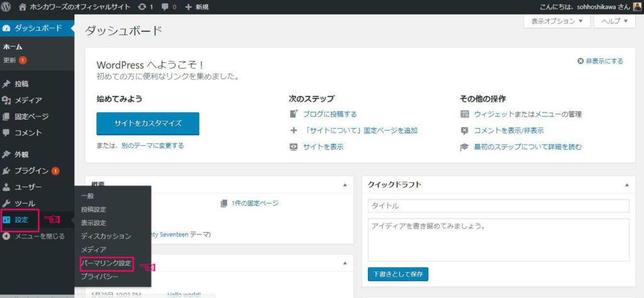
Task: Click the updates circular arrows icon
Action: (x=143, y=7)
